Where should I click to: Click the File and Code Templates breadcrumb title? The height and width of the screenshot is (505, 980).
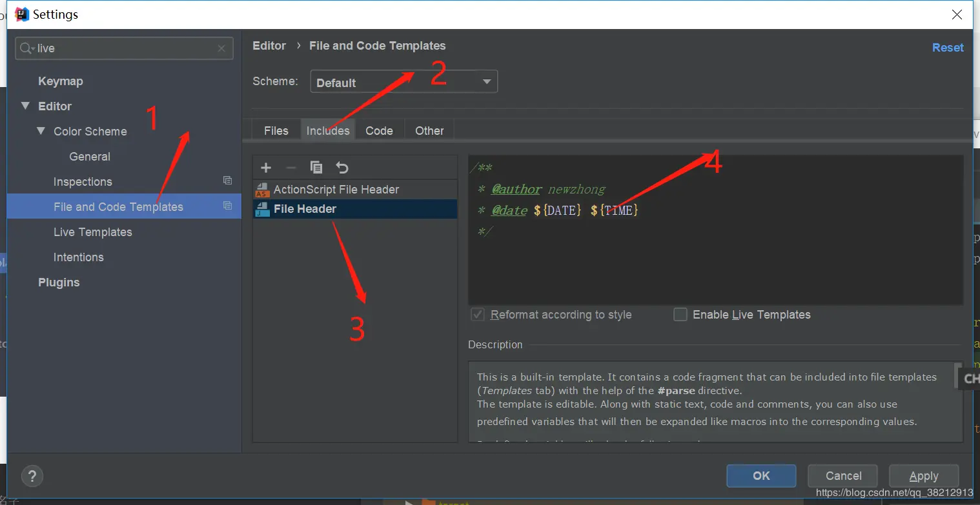coord(378,46)
